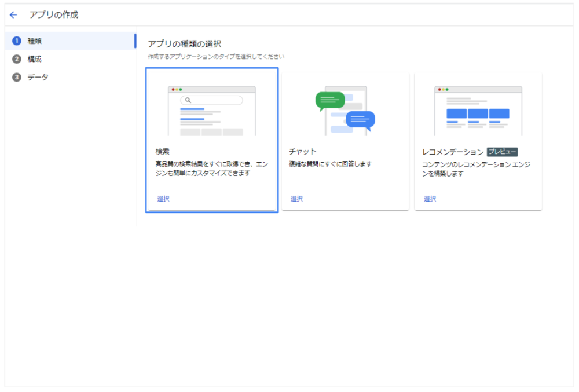Click step number 2 circle icon
This screenshot has height=392, width=579.
click(x=17, y=59)
